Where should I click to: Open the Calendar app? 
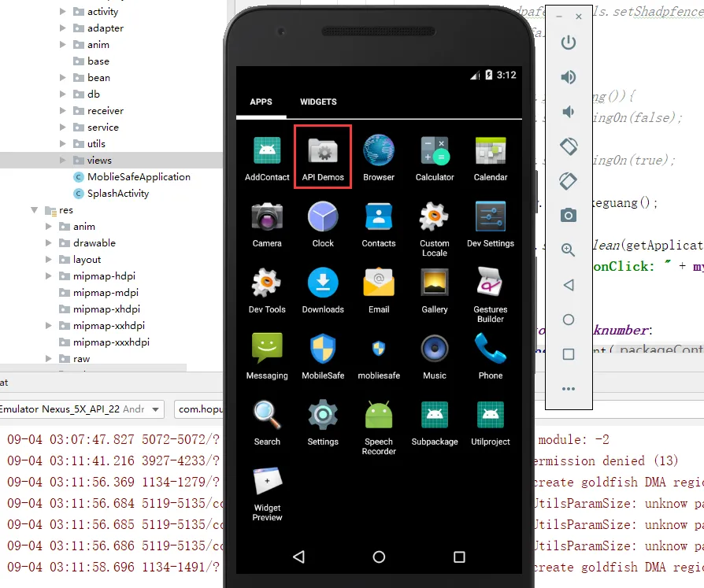pyautogui.click(x=491, y=157)
